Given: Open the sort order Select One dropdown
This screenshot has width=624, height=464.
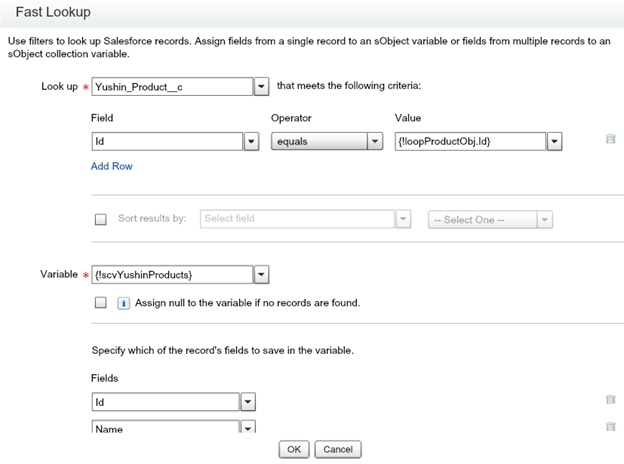Looking at the screenshot, I should point(490,220).
